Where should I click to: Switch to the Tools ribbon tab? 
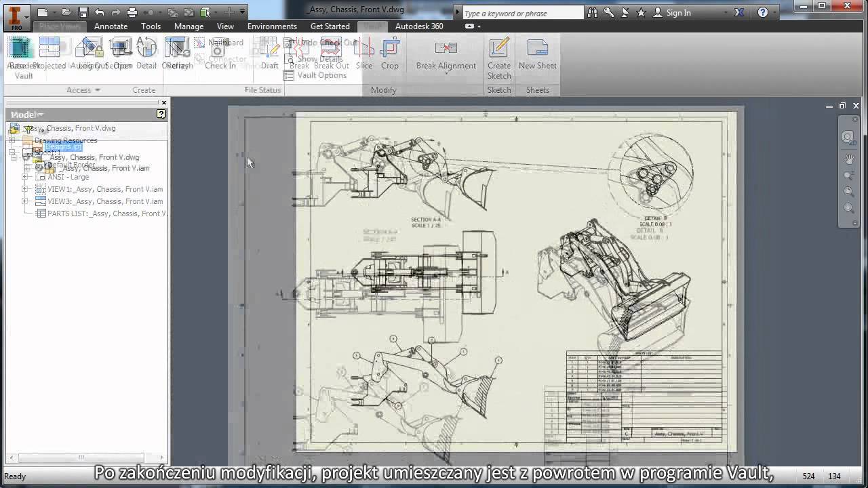click(x=151, y=26)
